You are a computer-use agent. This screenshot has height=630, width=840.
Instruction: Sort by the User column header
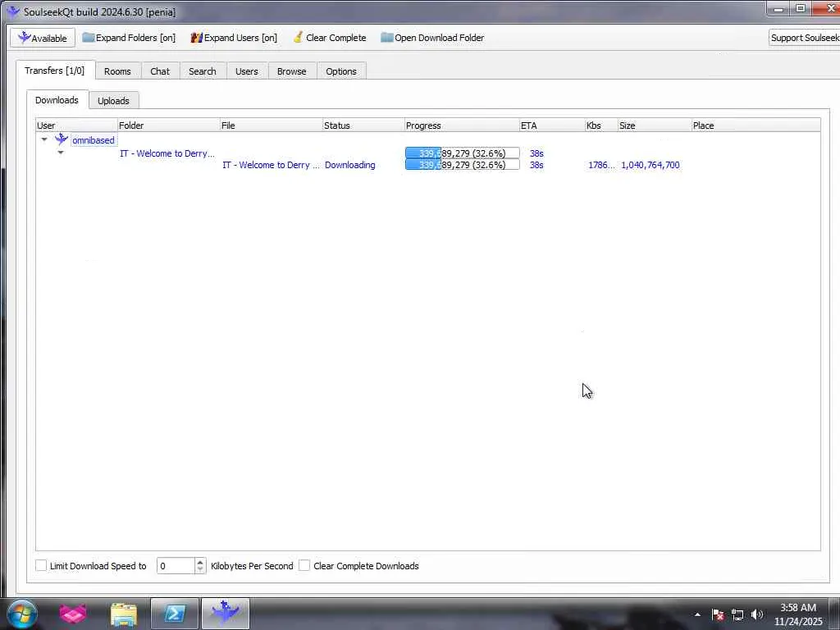pyautogui.click(x=76, y=126)
